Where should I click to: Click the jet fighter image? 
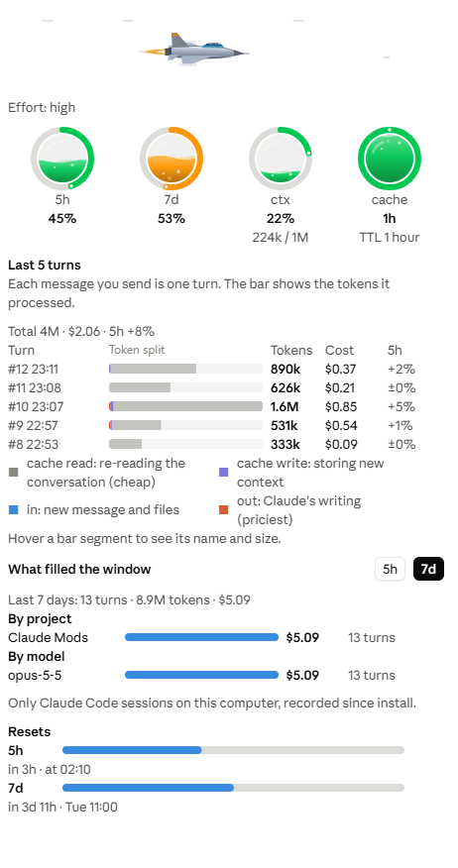193,49
